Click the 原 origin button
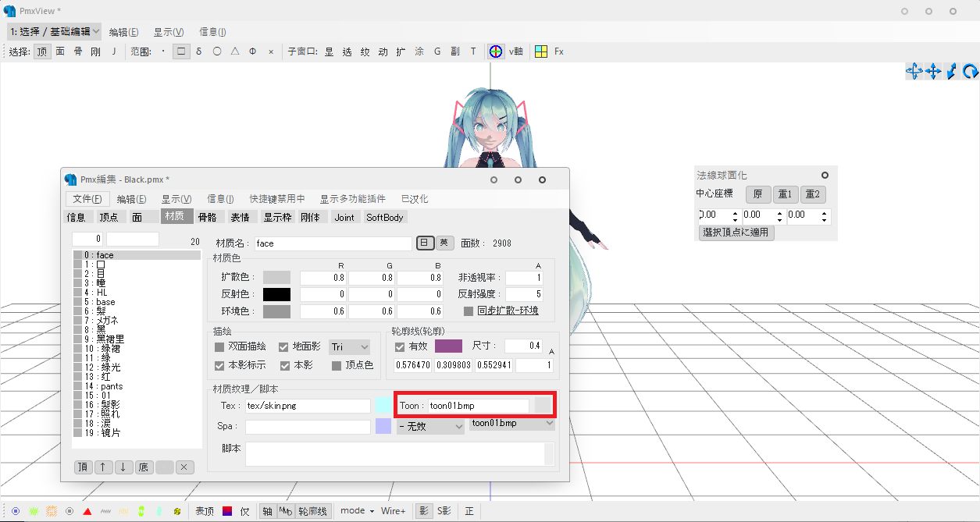980x522 pixels. click(x=757, y=194)
